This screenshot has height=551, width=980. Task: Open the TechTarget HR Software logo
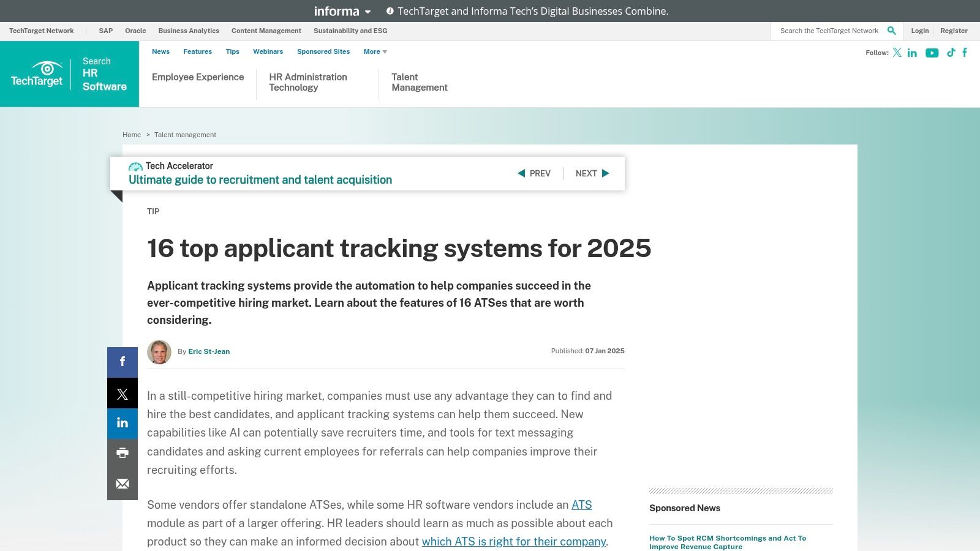[69, 73]
